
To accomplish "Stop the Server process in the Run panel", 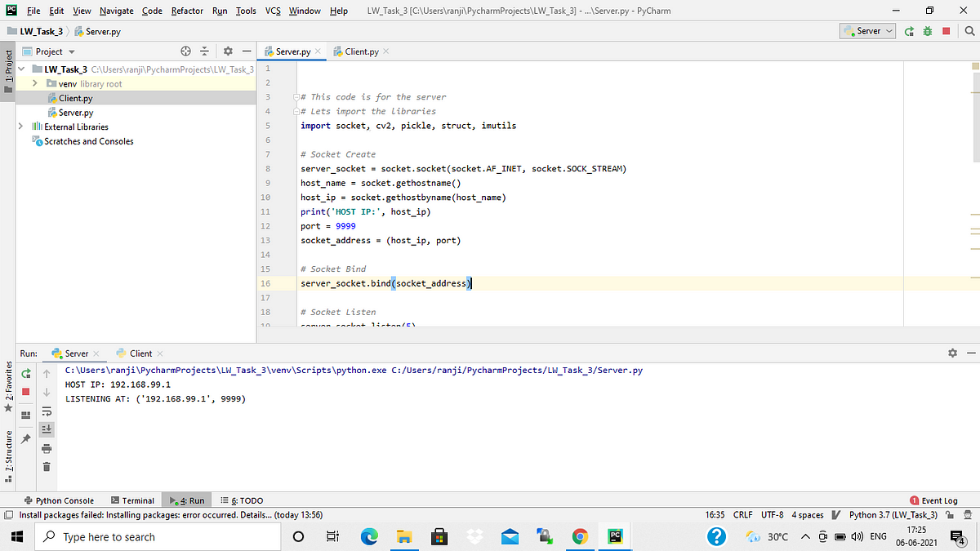I will coord(26,392).
